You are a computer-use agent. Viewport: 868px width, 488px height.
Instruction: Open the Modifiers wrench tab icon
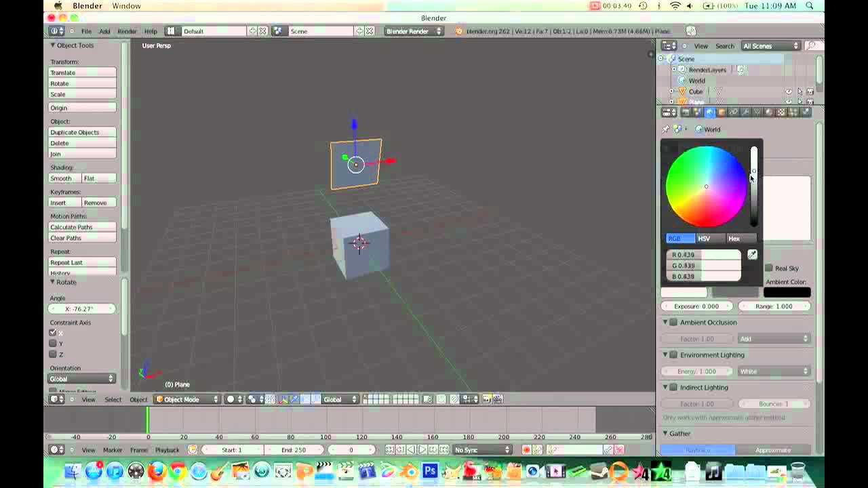745,113
